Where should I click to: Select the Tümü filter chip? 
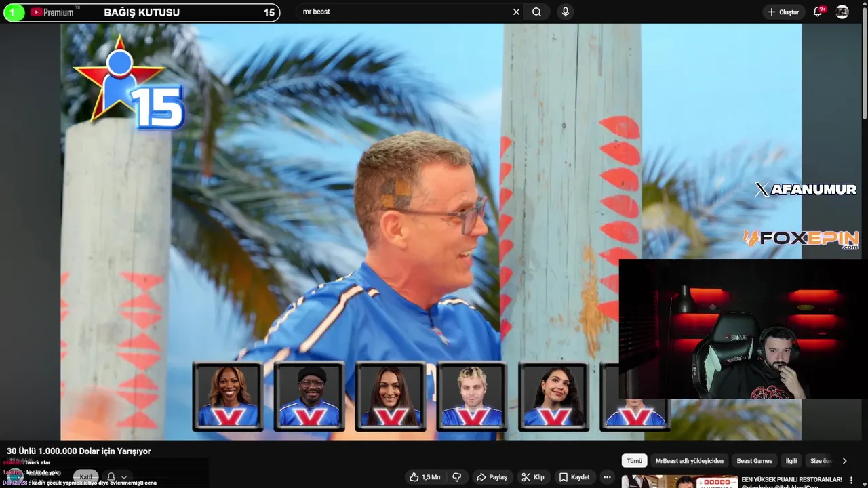tap(634, 461)
